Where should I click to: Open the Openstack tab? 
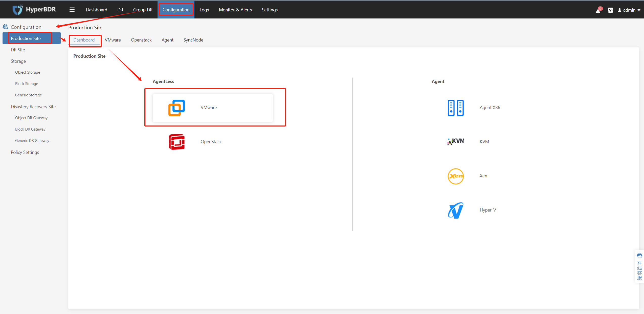pyautogui.click(x=141, y=40)
